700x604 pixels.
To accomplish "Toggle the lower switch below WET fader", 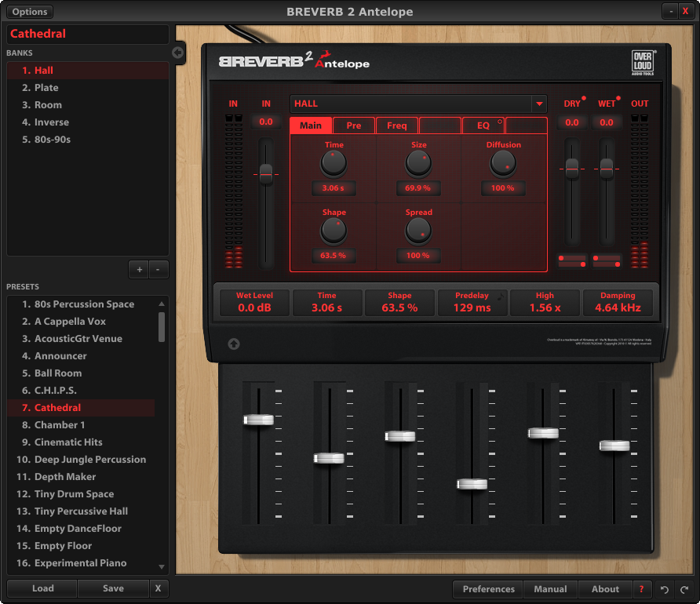I will click(x=607, y=264).
